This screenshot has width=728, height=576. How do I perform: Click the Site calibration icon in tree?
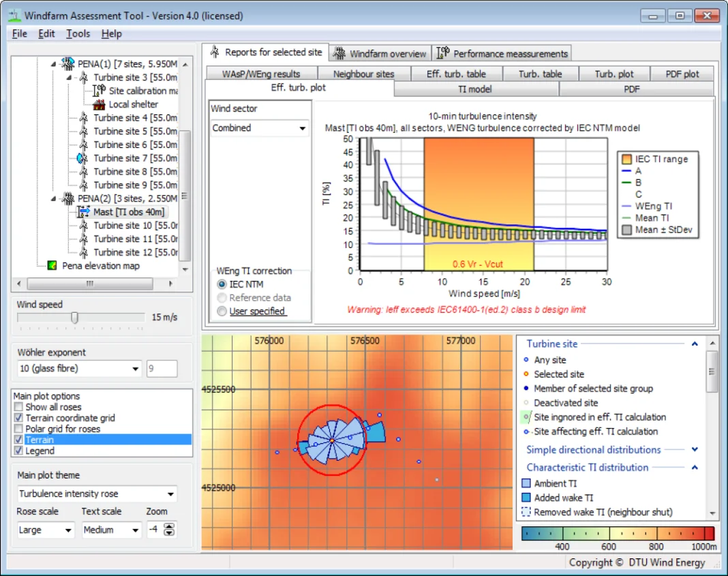coord(99,91)
